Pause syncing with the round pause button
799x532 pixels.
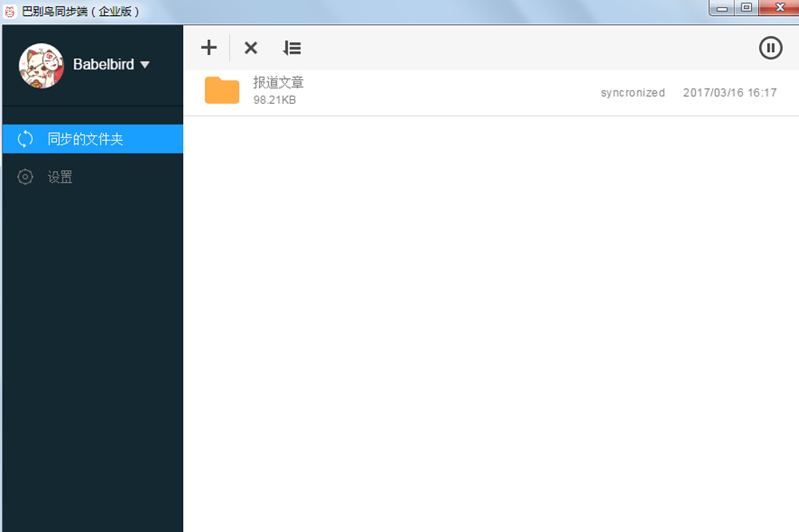click(769, 48)
